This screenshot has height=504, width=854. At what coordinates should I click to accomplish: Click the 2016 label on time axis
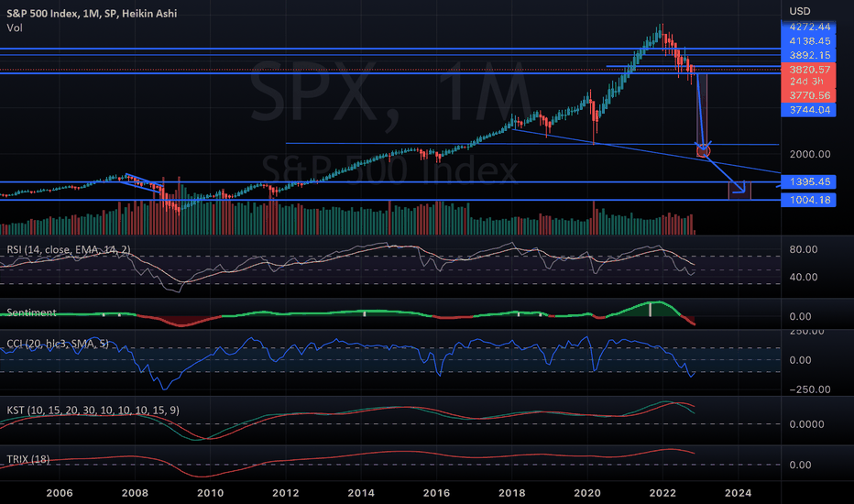pyautogui.click(x=436, y=493)
